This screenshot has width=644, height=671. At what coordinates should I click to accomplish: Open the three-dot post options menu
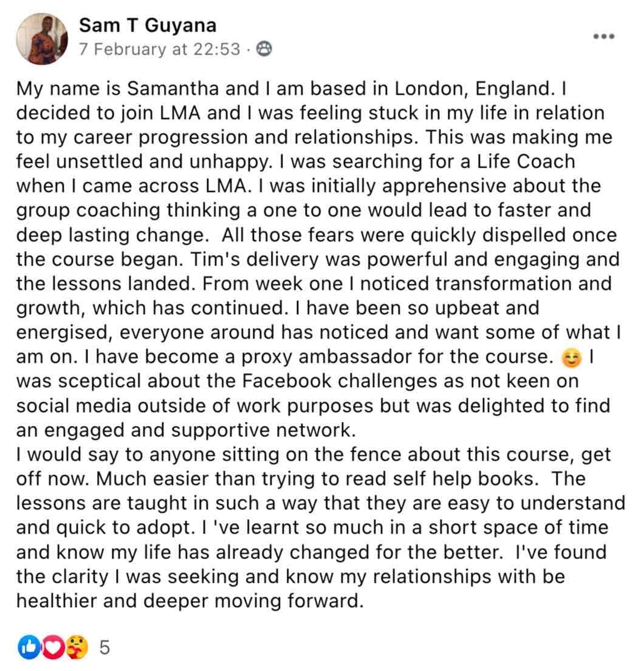tap(604, 36)
